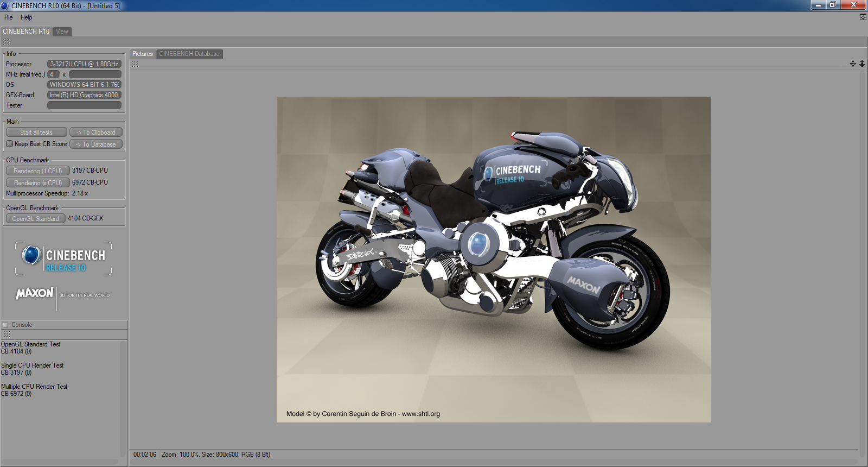Click the Processor name field
The height and width of the screenshot is (467, 868).
pyautogui.click(x=84, y=64)
